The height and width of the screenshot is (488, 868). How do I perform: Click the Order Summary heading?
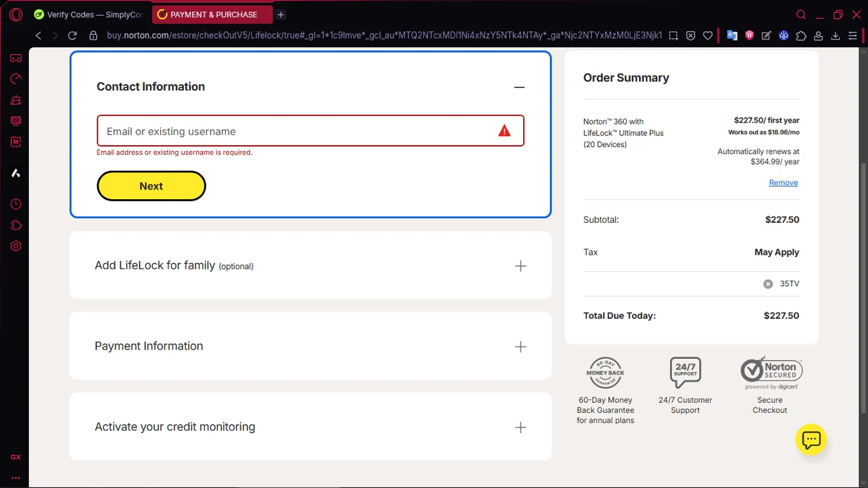[x=626, y=78]
